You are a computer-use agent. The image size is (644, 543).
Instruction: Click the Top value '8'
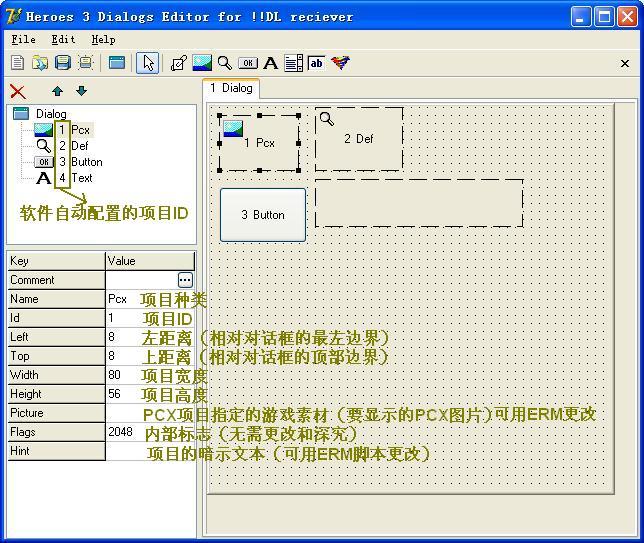[x=111, y=356]
